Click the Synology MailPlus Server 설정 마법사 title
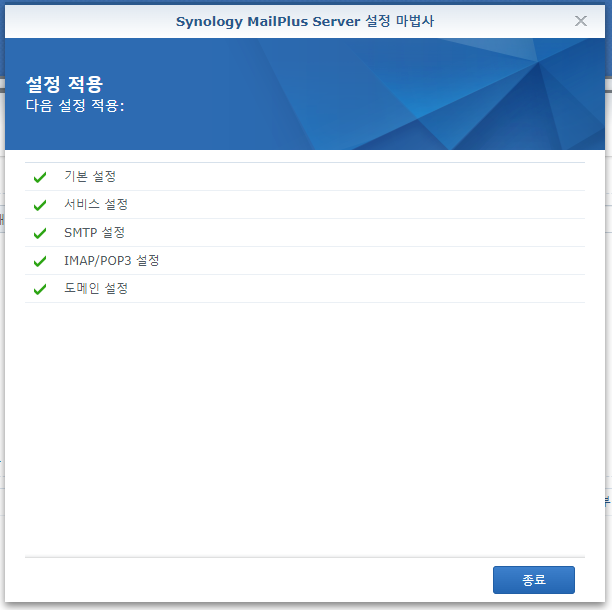Screen dimensions: 612x610 click(x=304, y=21)
